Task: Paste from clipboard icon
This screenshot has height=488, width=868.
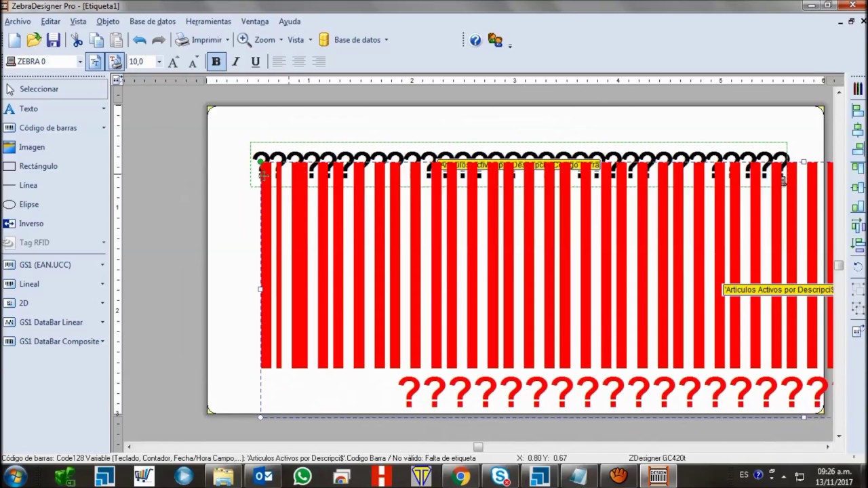Action: [116, 40]
